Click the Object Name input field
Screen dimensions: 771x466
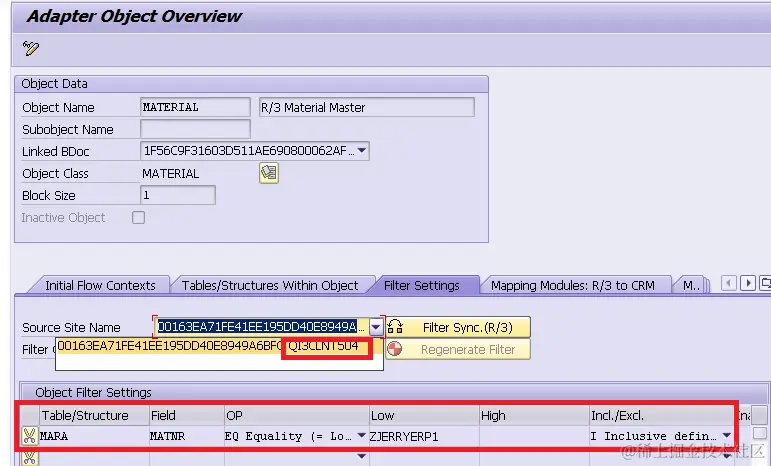coord(195,107)
